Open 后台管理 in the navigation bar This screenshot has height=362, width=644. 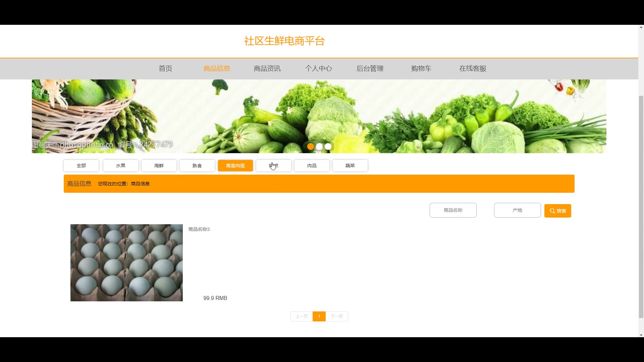(x=370, y=69)
